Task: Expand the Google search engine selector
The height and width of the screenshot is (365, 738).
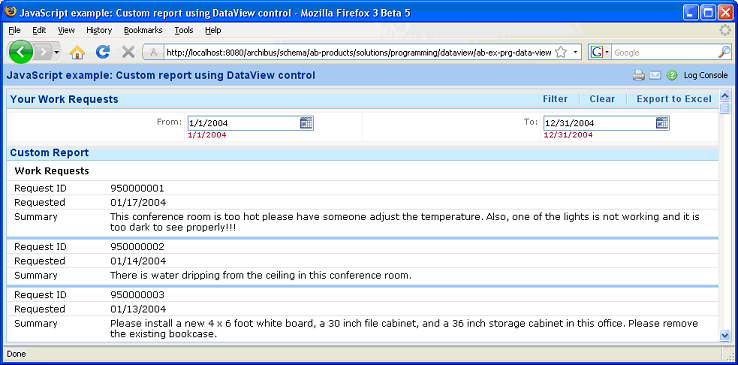Action: coord(600,52)
